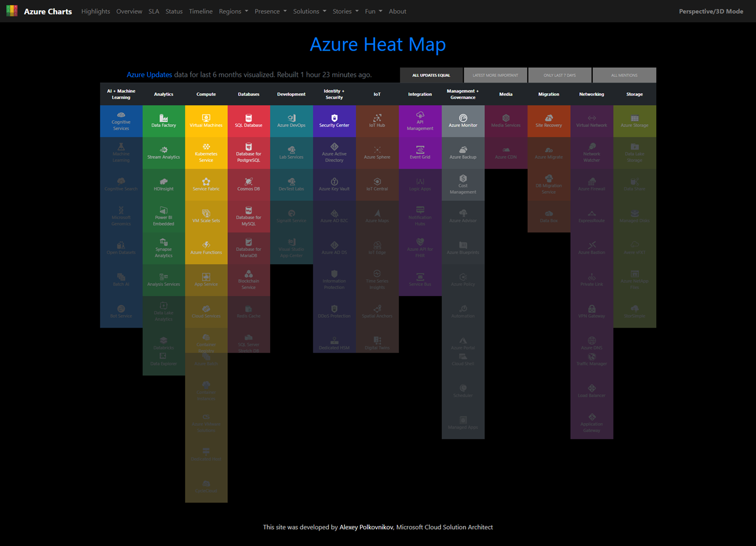Open the Solutions dropdown menu
This screenshot has height=546, width=756.
(310, 11)
